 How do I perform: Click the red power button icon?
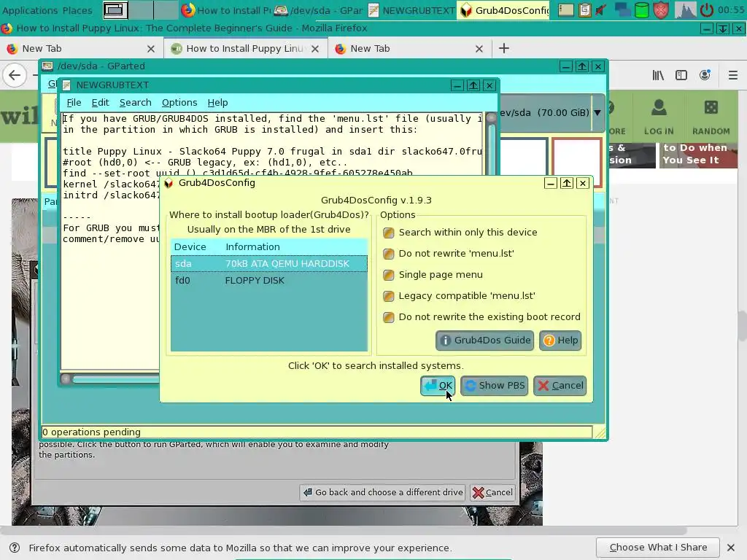tap(706, 10)
